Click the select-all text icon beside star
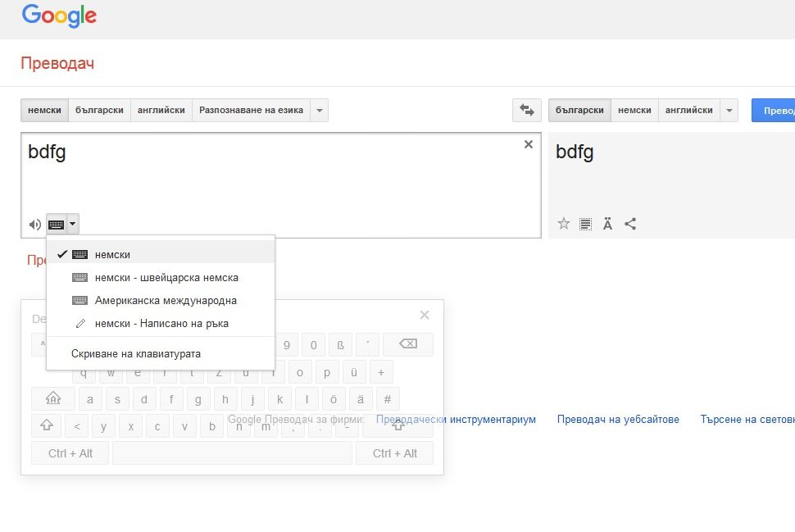Viewport: 795px width, 532px height. [x=585, y=224]
